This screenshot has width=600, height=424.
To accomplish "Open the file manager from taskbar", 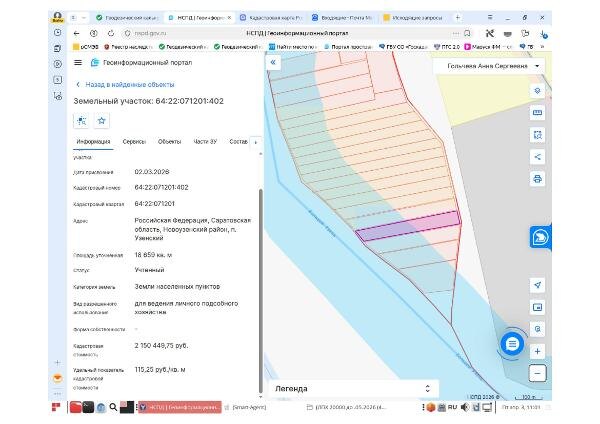I will (x=75, y=407).
